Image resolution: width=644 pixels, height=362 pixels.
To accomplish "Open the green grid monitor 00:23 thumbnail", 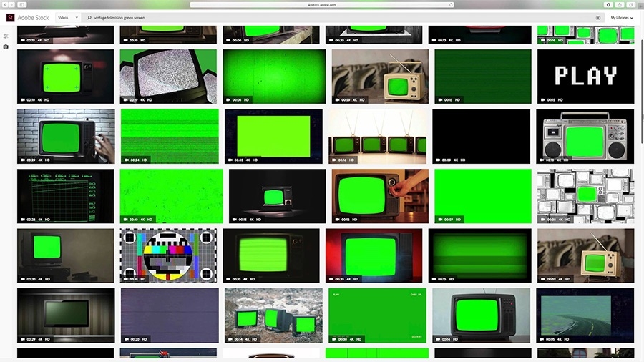I will (66, 196).
